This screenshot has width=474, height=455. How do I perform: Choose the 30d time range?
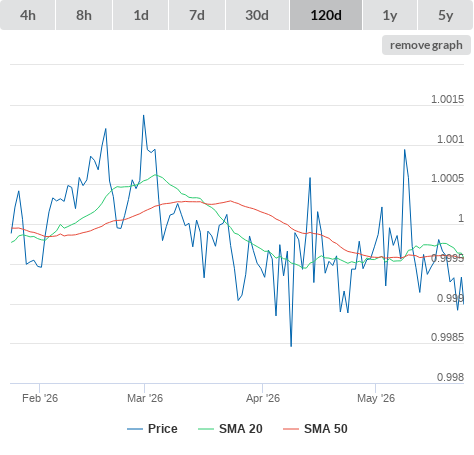pyautogui.click(x=257, y=15)
